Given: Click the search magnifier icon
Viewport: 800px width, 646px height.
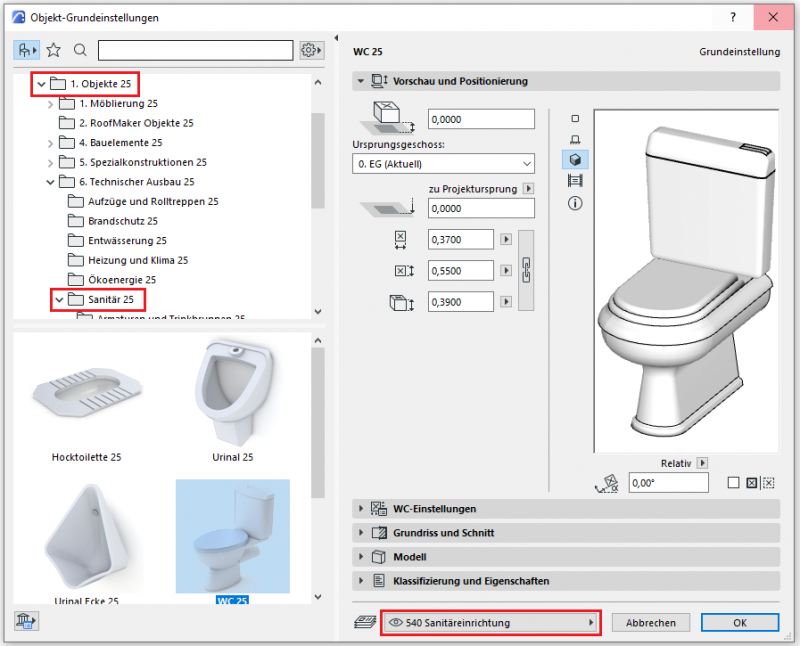Looking at the screenshot, I should (x=80, y=50).
